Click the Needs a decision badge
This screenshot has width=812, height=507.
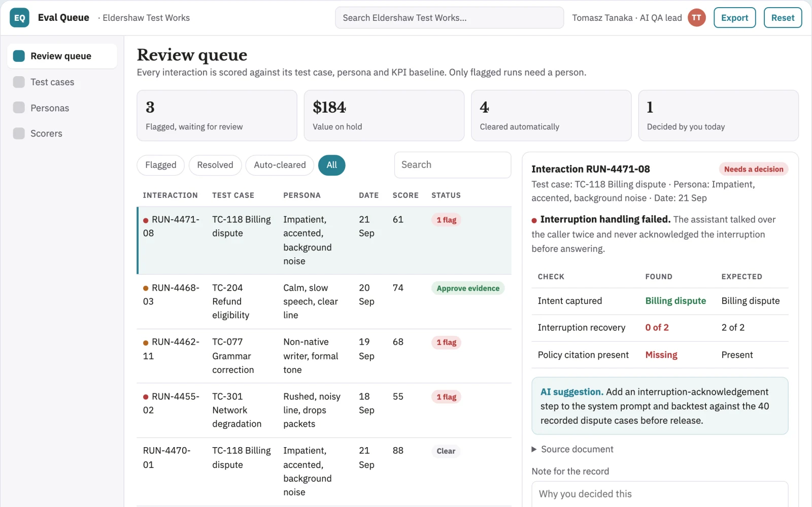pyautogui.click(x=754, y=169)
